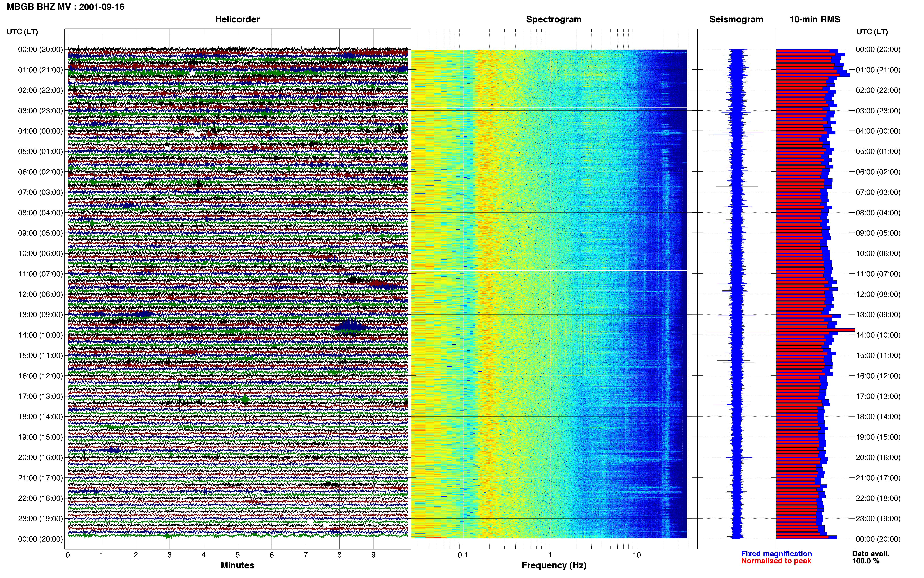Click right time label 09:00 (05:00)
This screenshot has height=578, width=924.
point(878,233)
